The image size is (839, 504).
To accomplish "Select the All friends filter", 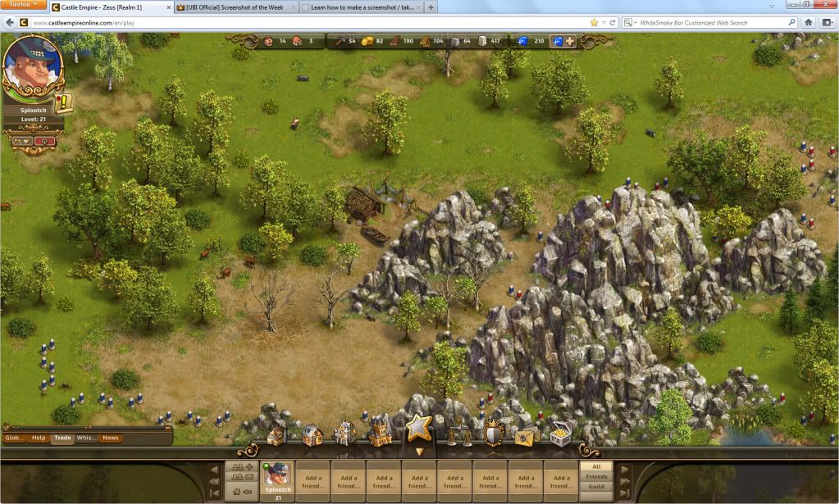I will pos(595,466).
